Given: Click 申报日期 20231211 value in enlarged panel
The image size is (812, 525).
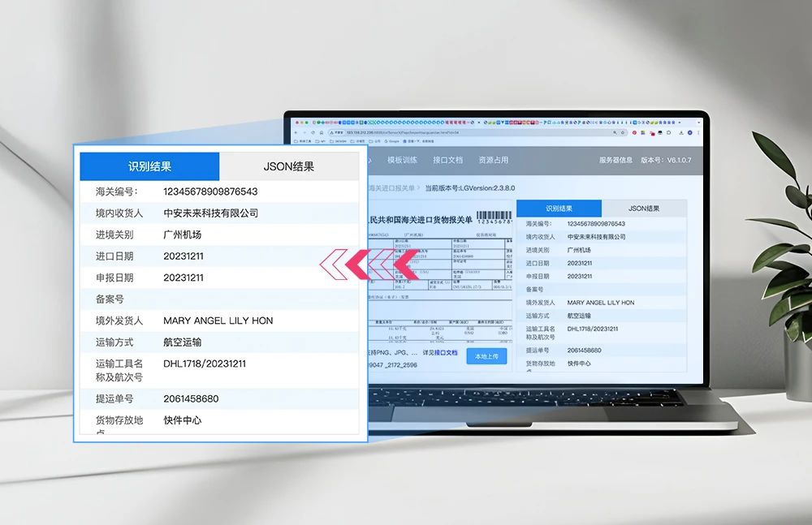Looking at the screenshot, I should (x=184, y=278).
